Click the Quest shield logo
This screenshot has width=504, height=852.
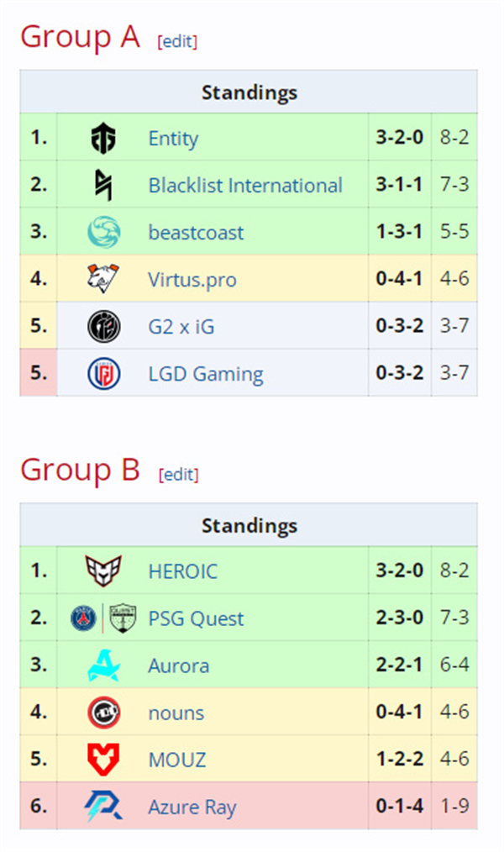[x=123, y=618]
